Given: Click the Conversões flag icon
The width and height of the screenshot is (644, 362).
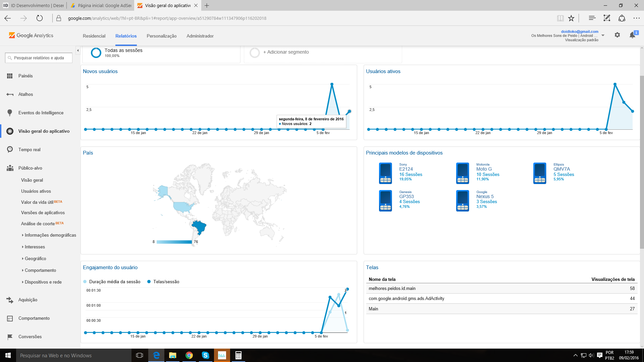Looking at the screenshot, I should click(10, 337).
